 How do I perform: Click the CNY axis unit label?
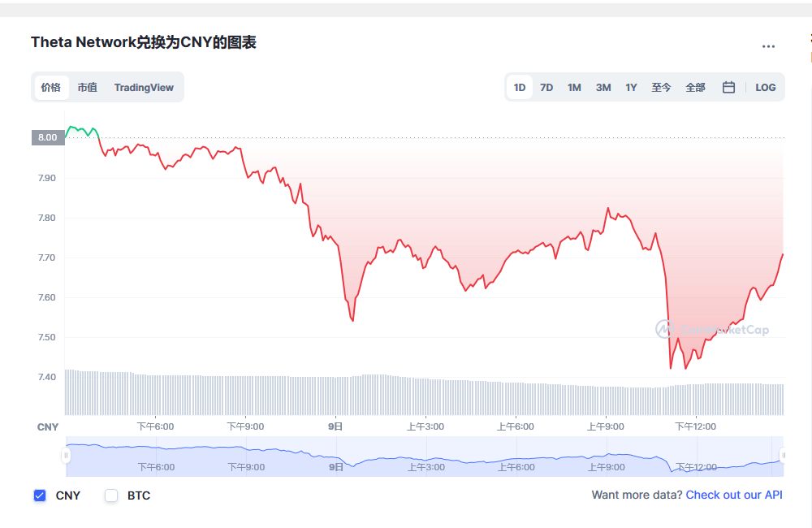click(48, 427)
